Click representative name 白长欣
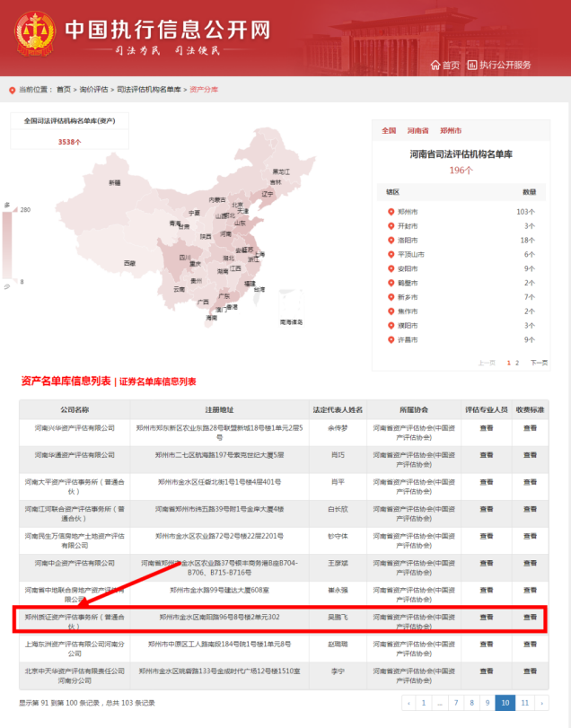 pyautogui.click(x=338, y=509)
